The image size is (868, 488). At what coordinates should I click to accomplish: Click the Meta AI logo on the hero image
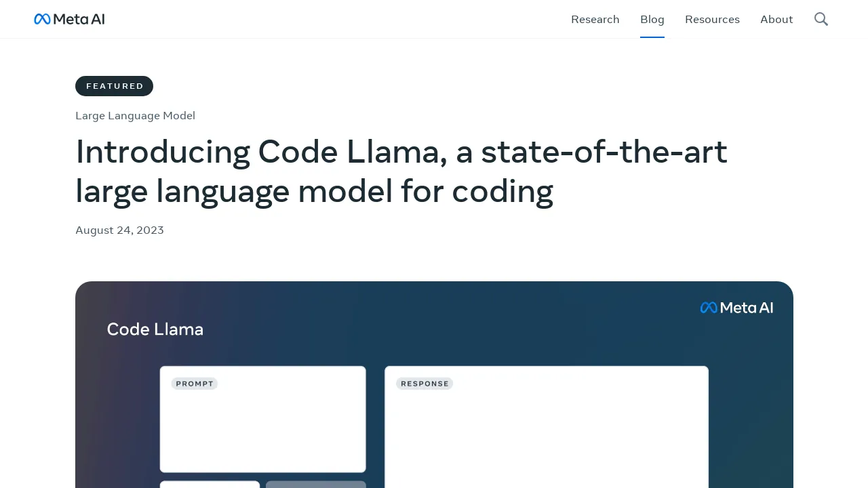(x=736, y=307)
